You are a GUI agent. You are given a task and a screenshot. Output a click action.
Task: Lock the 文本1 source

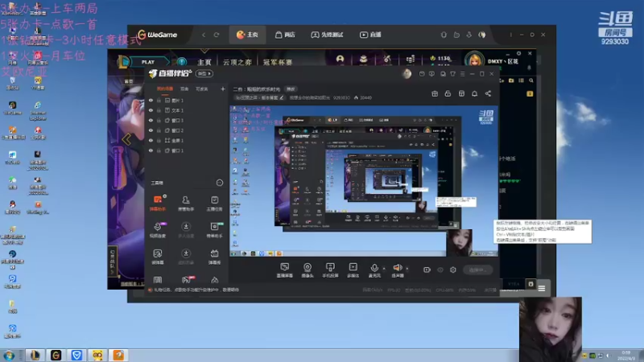(x=159, y=110)
